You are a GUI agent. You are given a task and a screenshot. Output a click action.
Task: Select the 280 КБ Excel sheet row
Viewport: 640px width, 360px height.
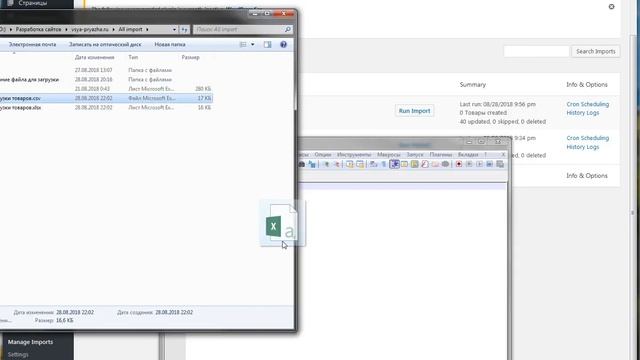pyautogui.click(x=106, y=89)
